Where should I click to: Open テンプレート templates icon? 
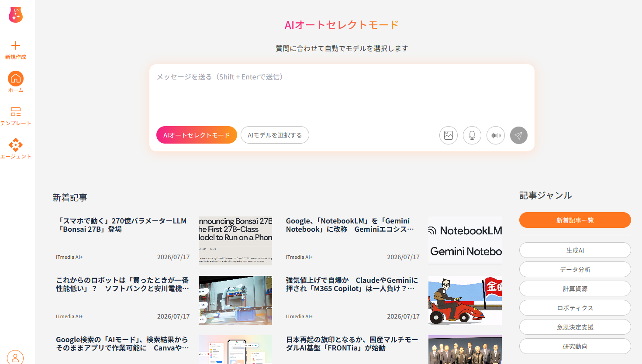[16, 112]
